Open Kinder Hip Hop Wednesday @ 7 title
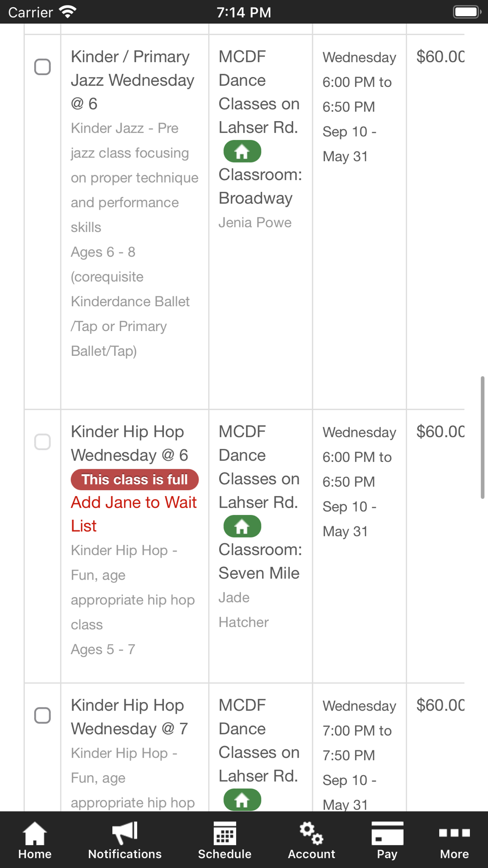Image resolution: width=488 pixels, height=868 pixels. (129, 717)
